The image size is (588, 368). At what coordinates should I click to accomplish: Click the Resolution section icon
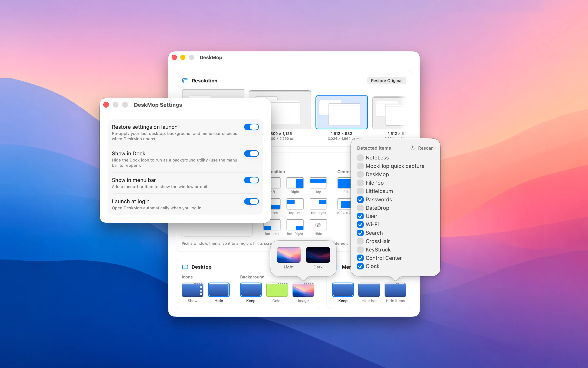pos(185,81)
